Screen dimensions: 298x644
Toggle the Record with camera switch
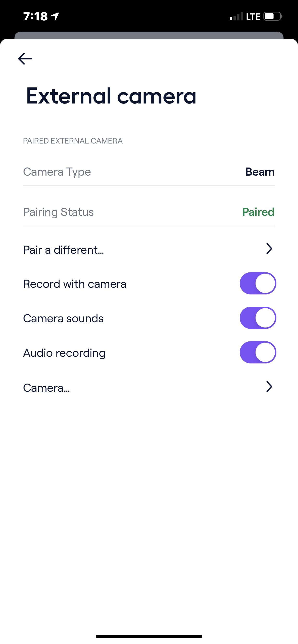[x=258, y=283]
